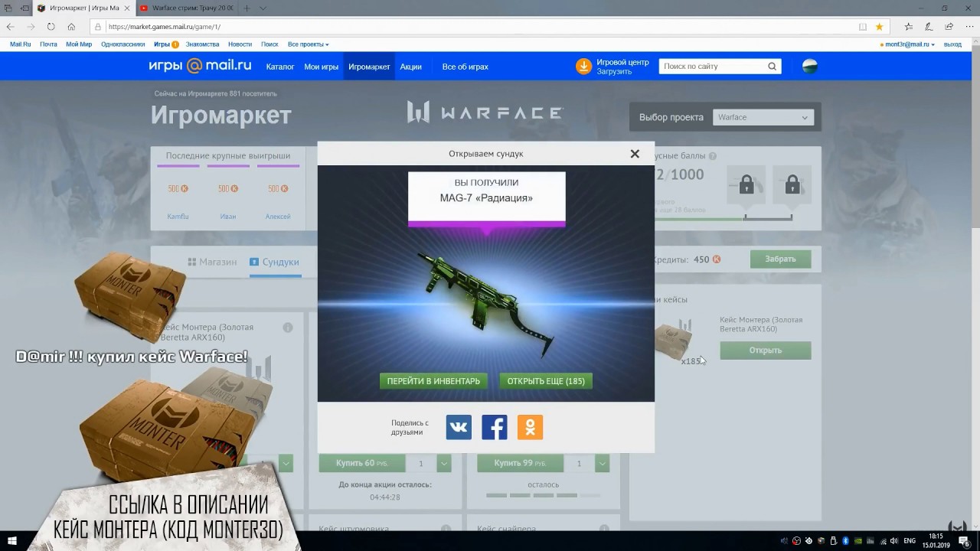
Task: Expand the Warface project selector dropdown
Action: click(763, 117)
